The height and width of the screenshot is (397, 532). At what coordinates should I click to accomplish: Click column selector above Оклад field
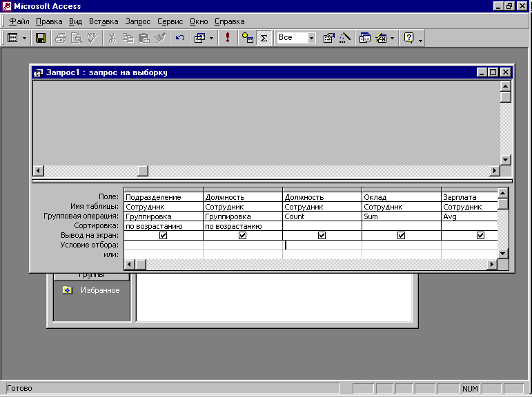click(402, 190)
